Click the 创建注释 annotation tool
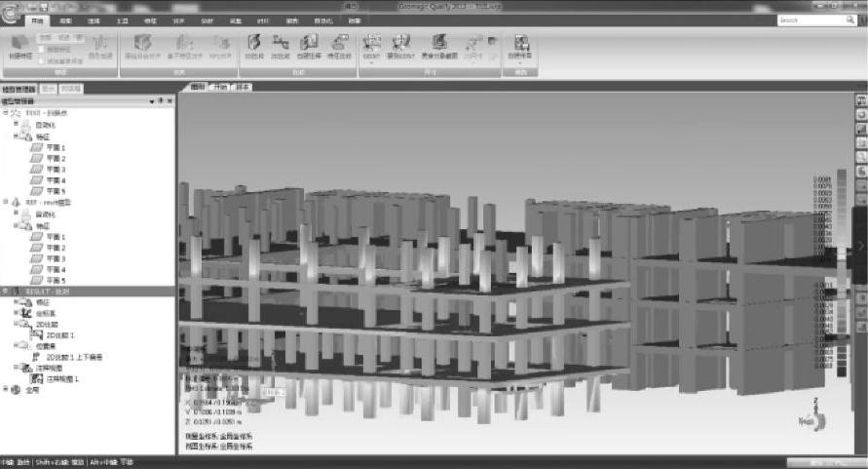 (309, 47)
